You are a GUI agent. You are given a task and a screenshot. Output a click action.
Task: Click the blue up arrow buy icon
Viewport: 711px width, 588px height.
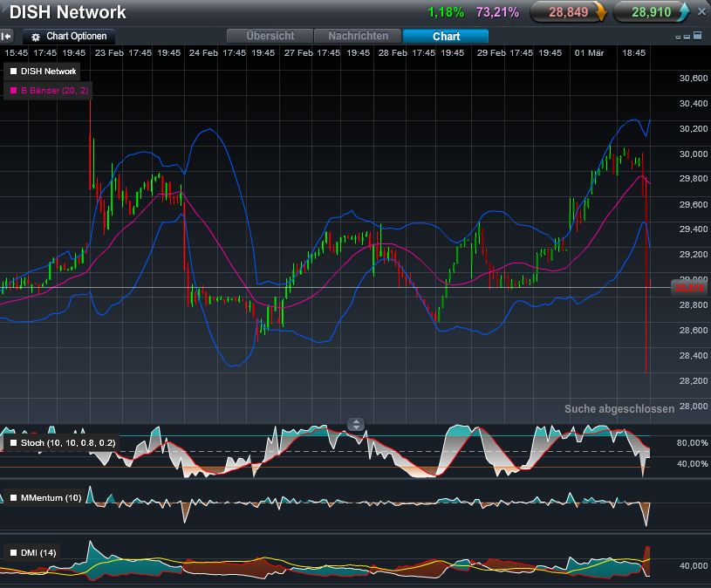point(683,12)
